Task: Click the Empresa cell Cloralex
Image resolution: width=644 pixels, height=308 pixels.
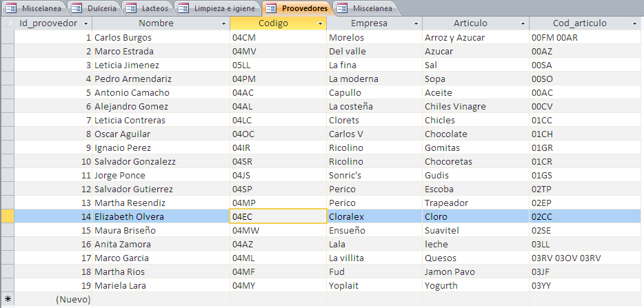Action: tap(374, 216)
